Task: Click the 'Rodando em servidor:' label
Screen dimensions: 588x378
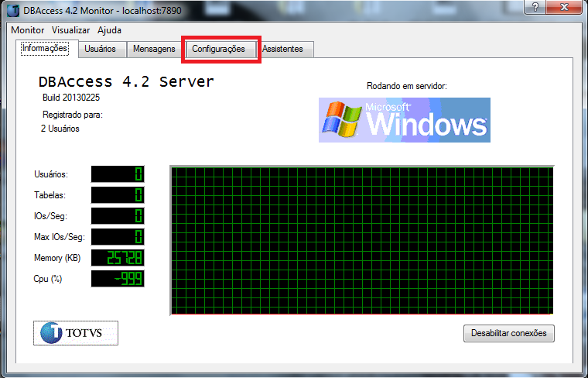Action: (x=407, y=86)
